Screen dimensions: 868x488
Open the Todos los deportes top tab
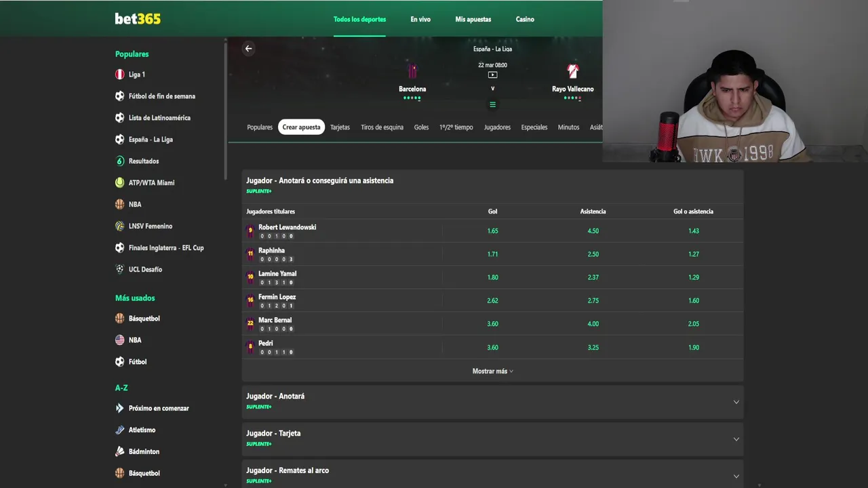tap(359, 20)
